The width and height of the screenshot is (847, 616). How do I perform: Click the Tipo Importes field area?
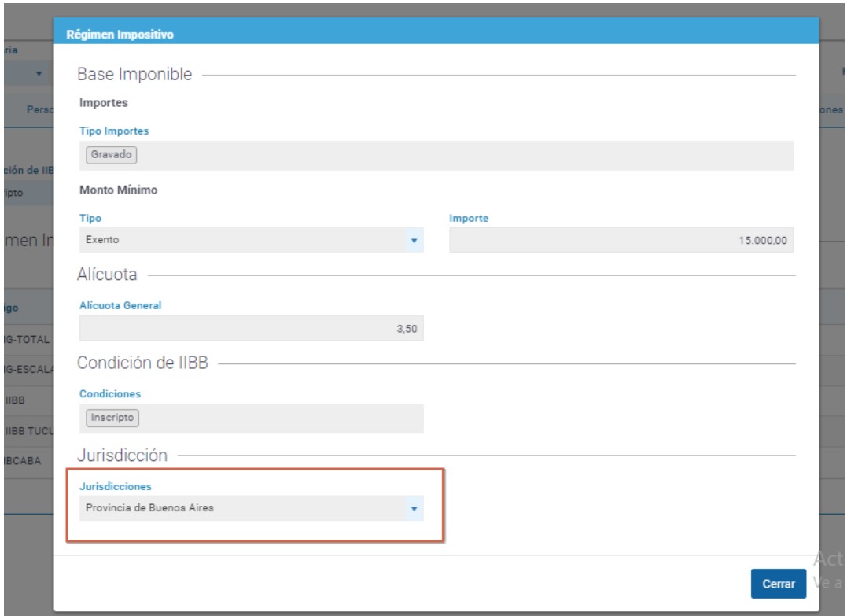pos(436,156)
